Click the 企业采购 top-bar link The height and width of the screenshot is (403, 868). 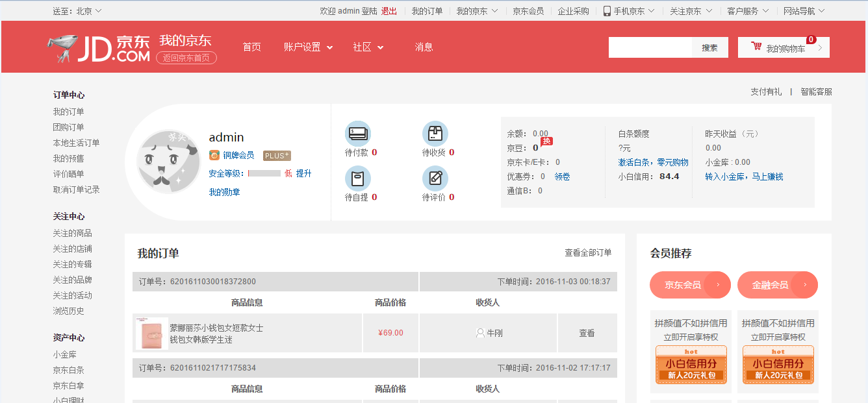(x=573, y=11)
